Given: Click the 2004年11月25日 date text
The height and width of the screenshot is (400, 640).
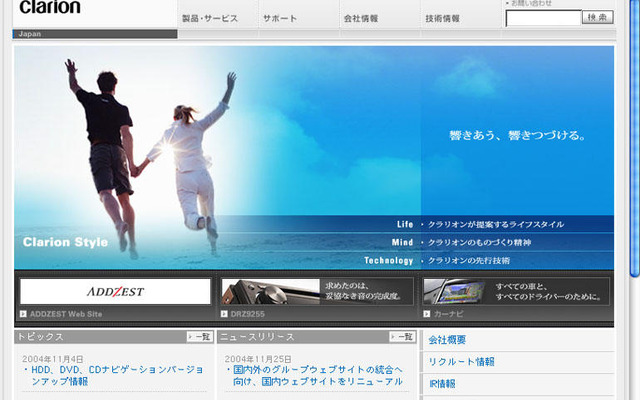Looking at the screenshot, I should pos(258,359).
